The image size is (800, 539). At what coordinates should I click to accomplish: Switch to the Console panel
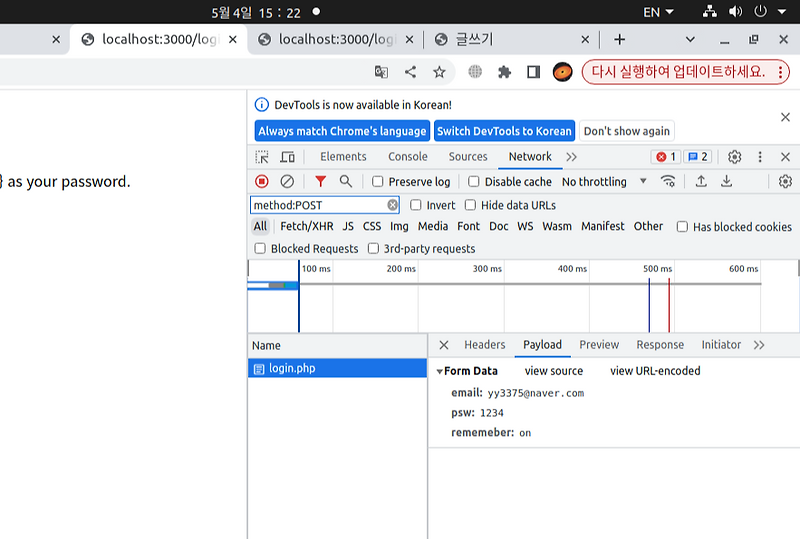click(x=408, y=157)
